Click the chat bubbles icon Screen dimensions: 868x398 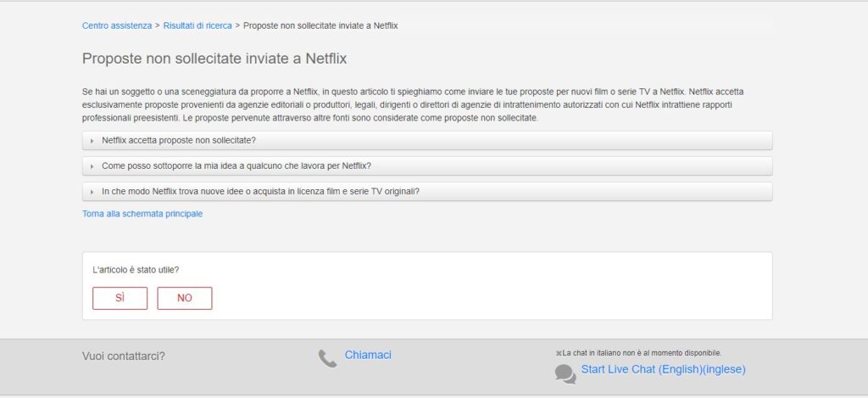(565, 373)
